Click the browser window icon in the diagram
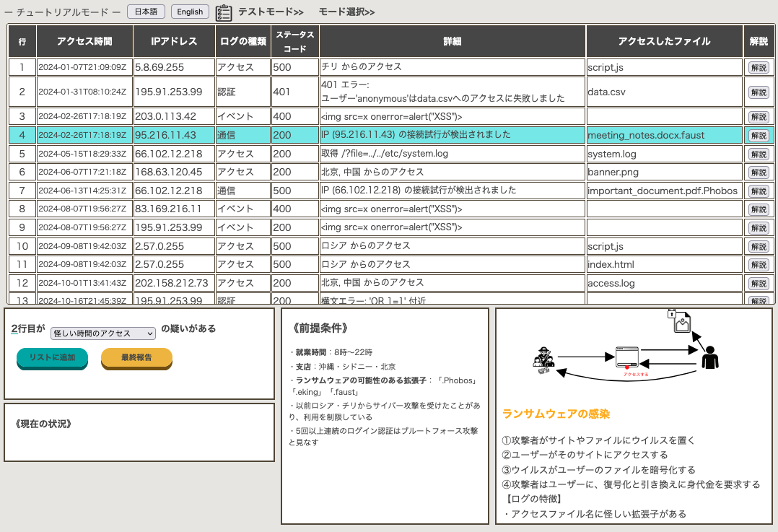This screenshot has width=778, height=532. tap(627, 357)
